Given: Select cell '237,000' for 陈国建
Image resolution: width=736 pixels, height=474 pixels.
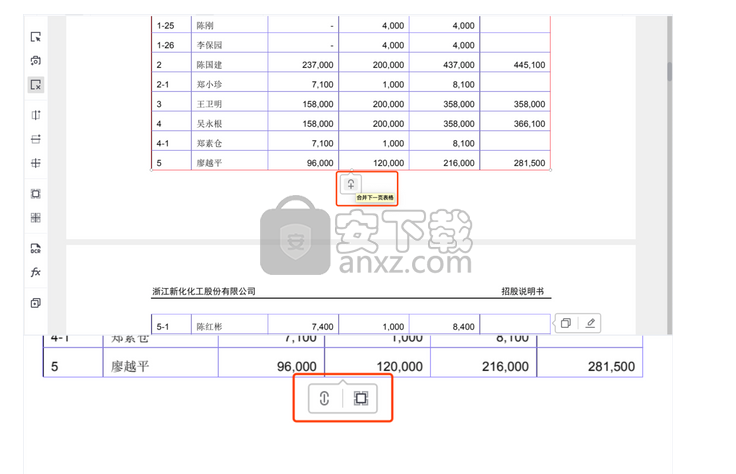Looking at the screenshot, I should (x=318, y=65).
